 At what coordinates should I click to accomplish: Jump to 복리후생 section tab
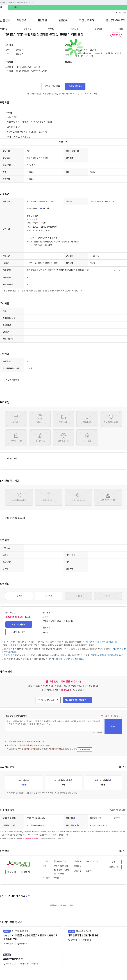click(x=74, y=29)
